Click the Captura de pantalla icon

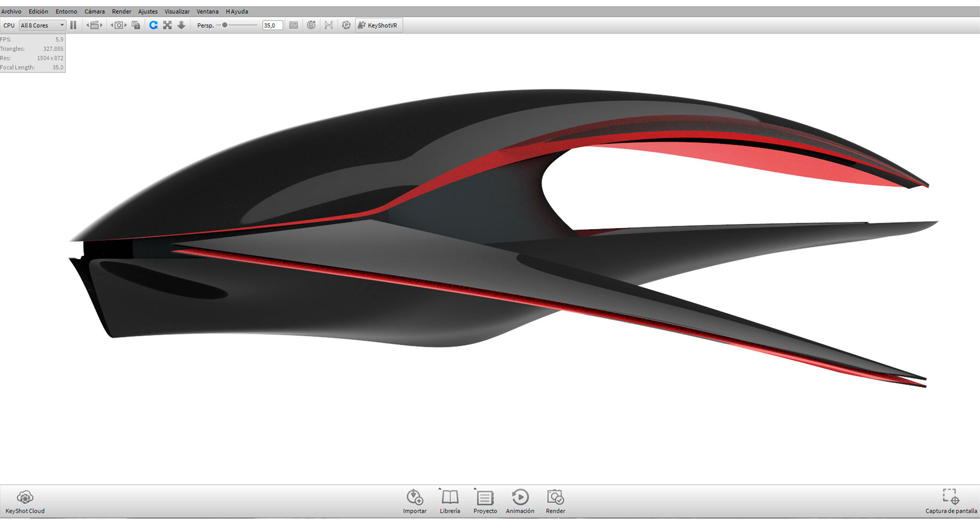coord(950,496)
